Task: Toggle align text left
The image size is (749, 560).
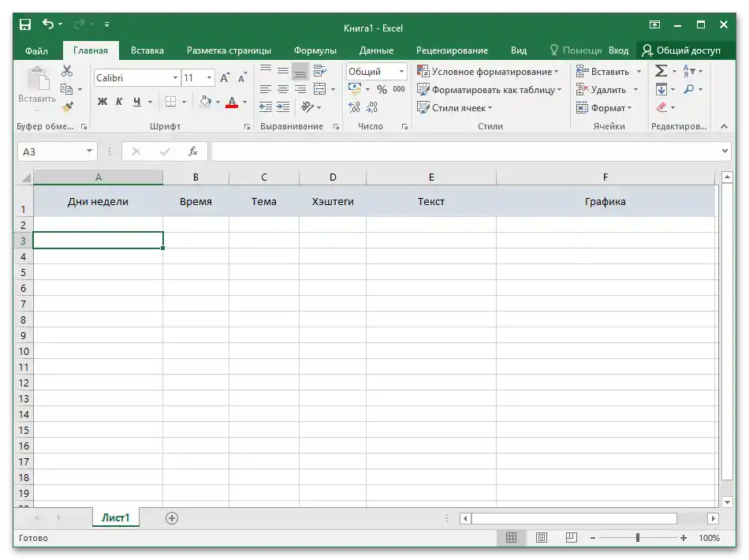Action: pyautogui.click(x=266, y=89)
